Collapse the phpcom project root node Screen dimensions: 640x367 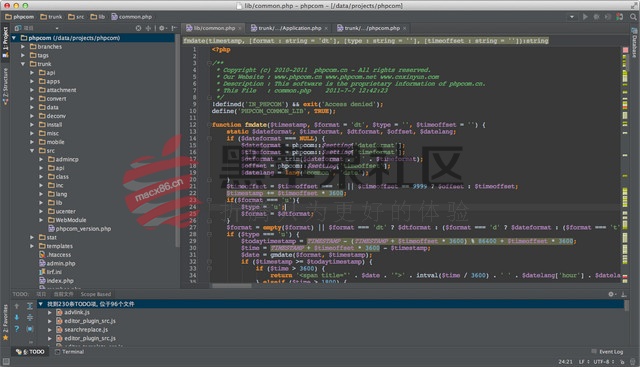click(x=14, y=38)
